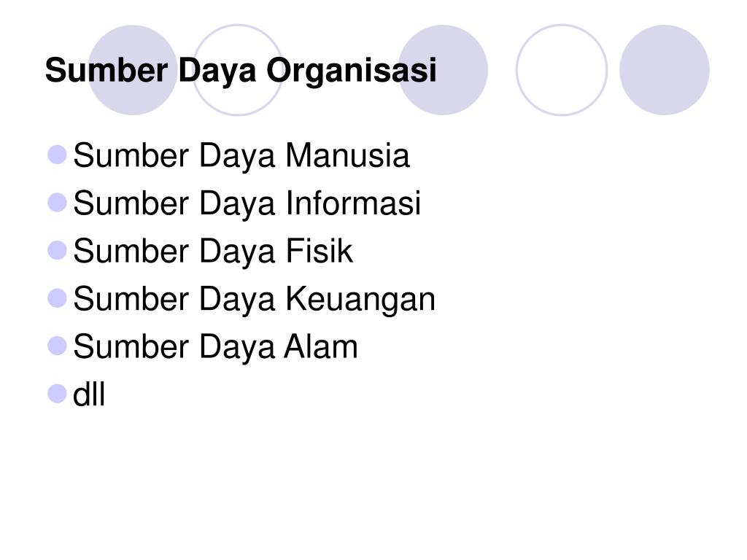This screenshot has width=747, height=560.
Task: Click the filled circle behind the word Sumber
Action: point(133,70)
